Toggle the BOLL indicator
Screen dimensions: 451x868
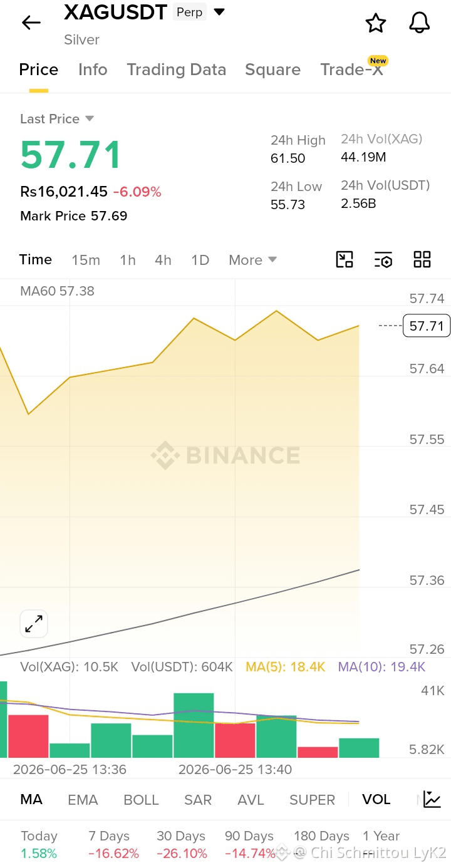tap(141, 800)
